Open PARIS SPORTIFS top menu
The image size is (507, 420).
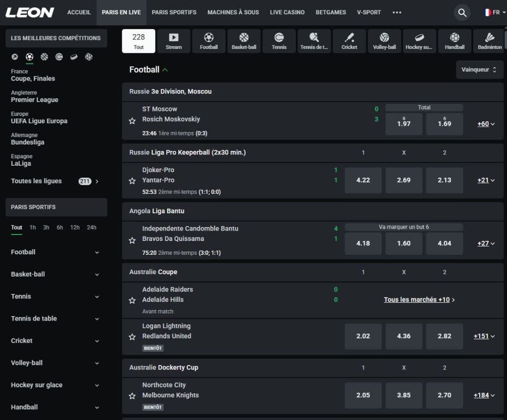[174, 12]
